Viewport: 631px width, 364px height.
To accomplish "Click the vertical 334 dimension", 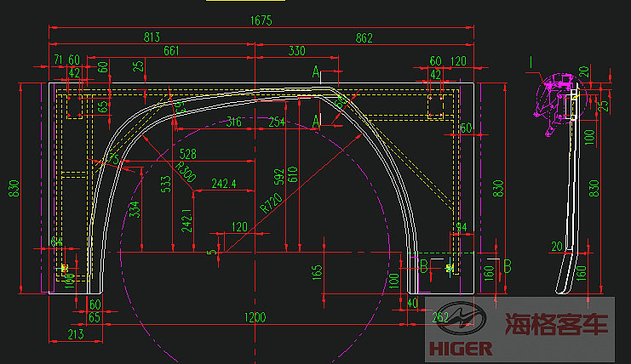I will pyautogui.click(x=135, y=209).
